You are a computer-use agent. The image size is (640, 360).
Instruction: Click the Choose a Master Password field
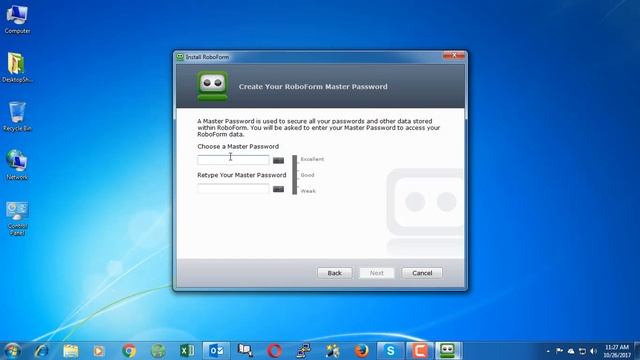[233, 160]
